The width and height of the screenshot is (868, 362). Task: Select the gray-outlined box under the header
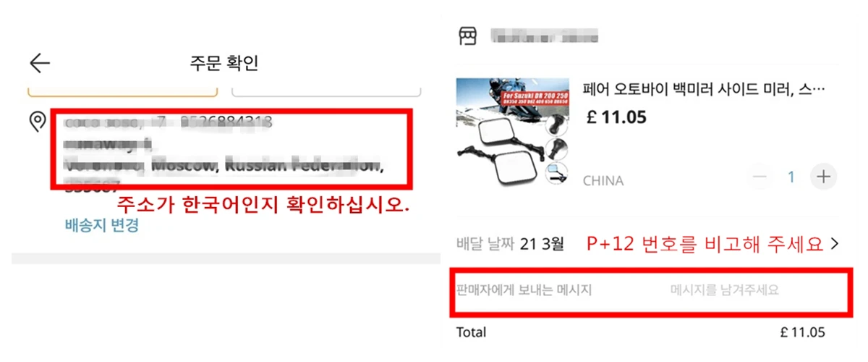pyautogui.click(x=326, y=90)
